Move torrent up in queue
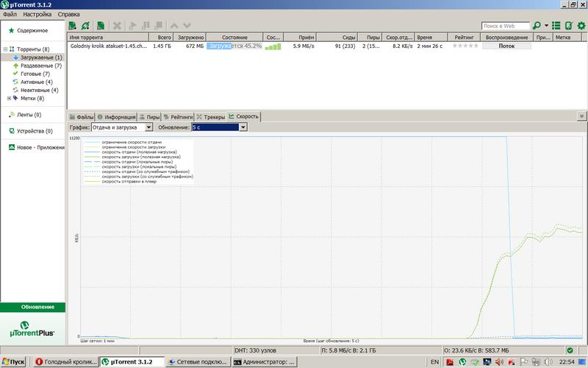588x368 pixels. coord(174,26)
